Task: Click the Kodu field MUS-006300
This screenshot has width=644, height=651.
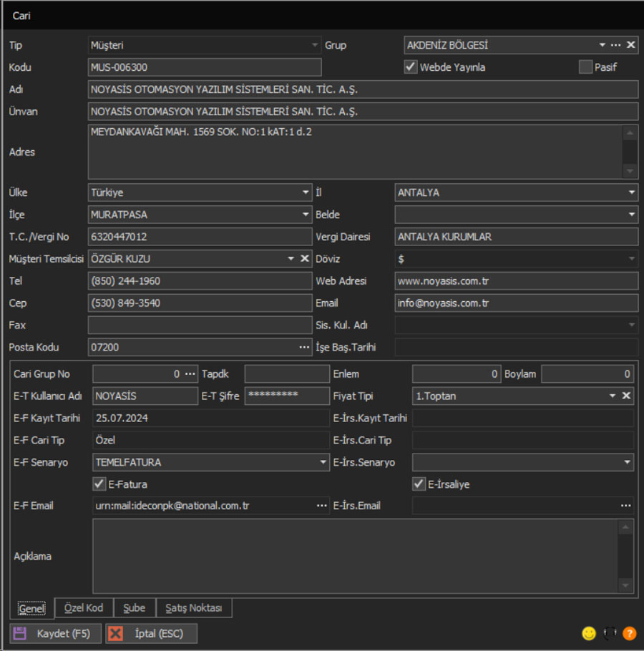Action: pos(204,67)
